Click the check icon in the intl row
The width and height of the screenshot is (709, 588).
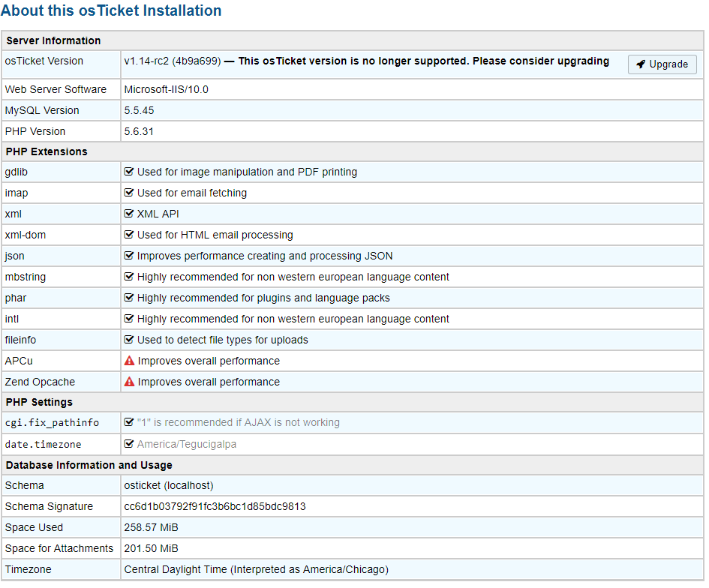click(129, 319)
